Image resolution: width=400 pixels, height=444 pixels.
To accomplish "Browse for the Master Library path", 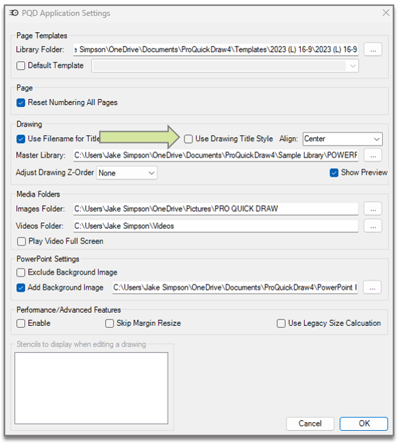I will [x=373, y=155].
